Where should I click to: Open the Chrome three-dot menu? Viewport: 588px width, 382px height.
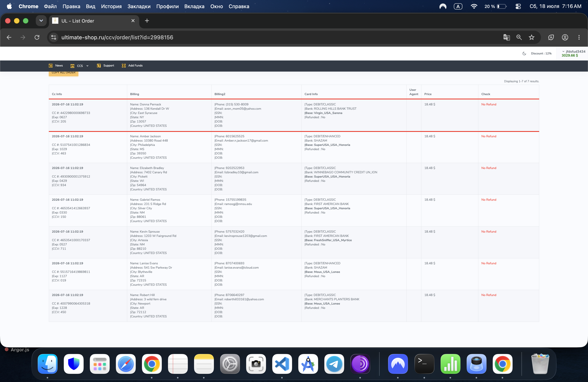click(579, 37)
